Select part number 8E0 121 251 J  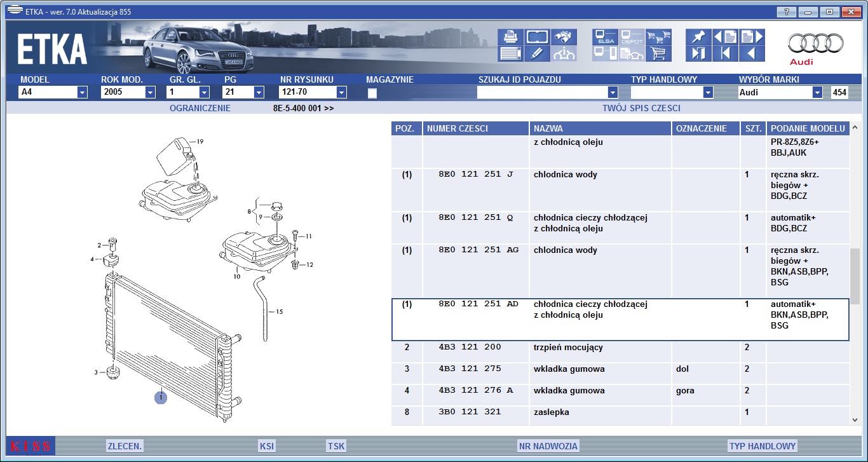475,175
